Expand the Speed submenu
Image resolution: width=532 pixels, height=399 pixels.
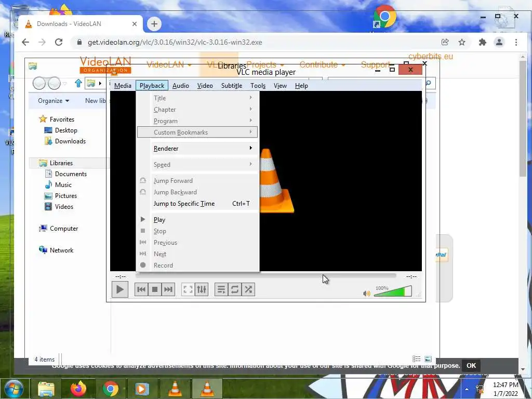[x=197, y=165]
